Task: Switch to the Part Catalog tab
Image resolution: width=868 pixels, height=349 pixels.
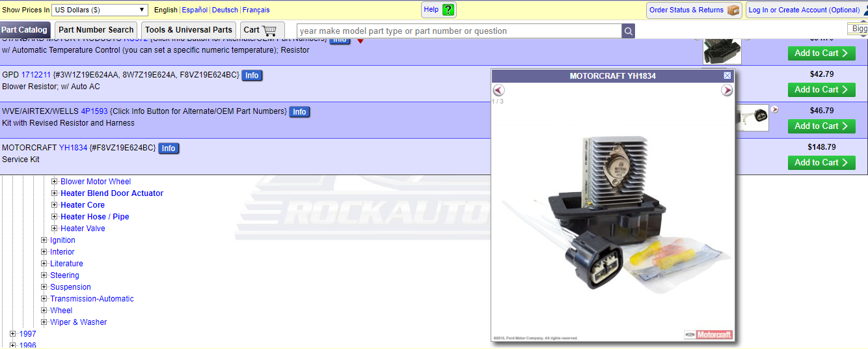Action: point(25,30)
